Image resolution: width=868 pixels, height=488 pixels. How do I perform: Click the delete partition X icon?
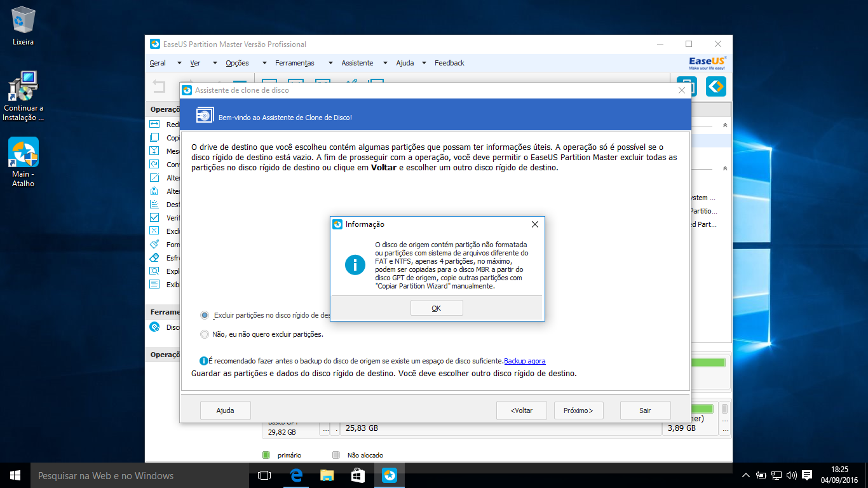tap(154, 231)
